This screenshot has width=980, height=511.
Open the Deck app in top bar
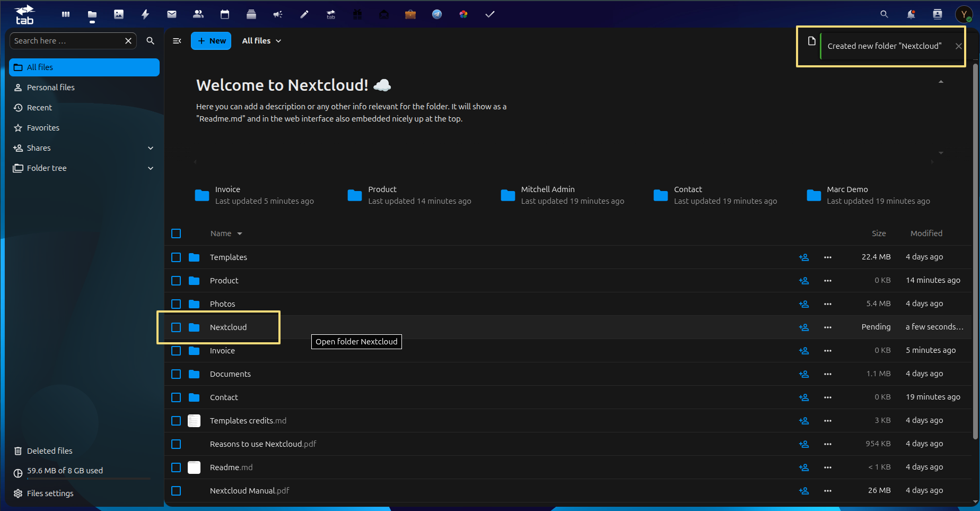251,14
